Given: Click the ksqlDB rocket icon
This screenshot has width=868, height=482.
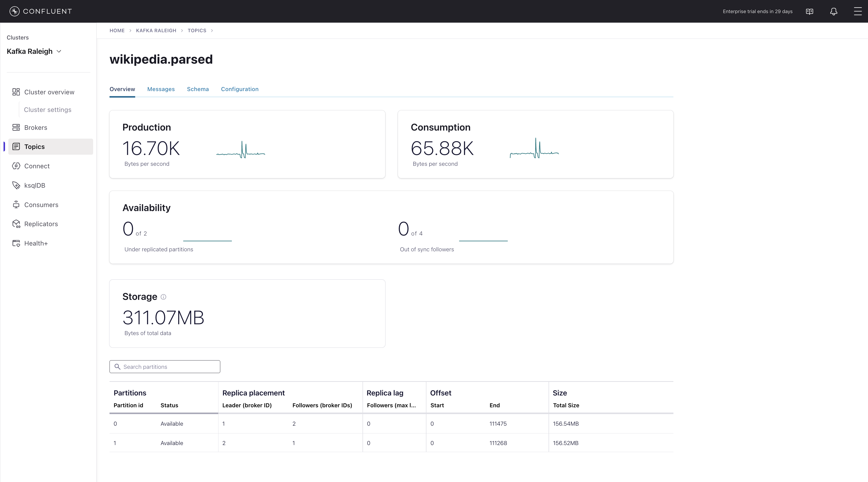Looking at the screenshot, I should [16, 185].
